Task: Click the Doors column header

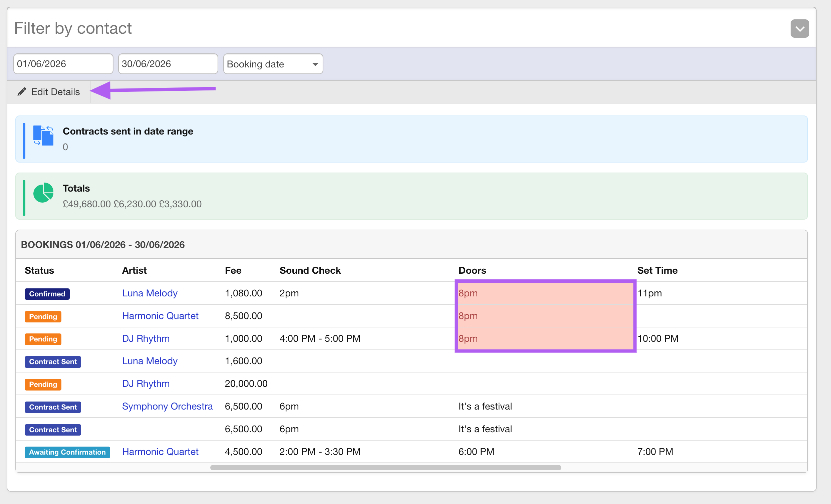Action: (472, 271)
